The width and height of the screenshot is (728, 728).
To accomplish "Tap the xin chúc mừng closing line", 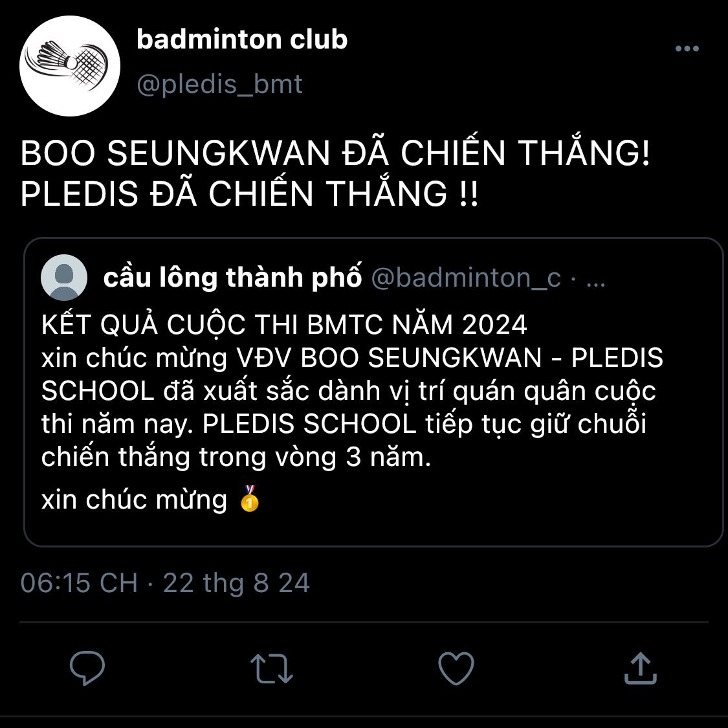I will [150, 500].
